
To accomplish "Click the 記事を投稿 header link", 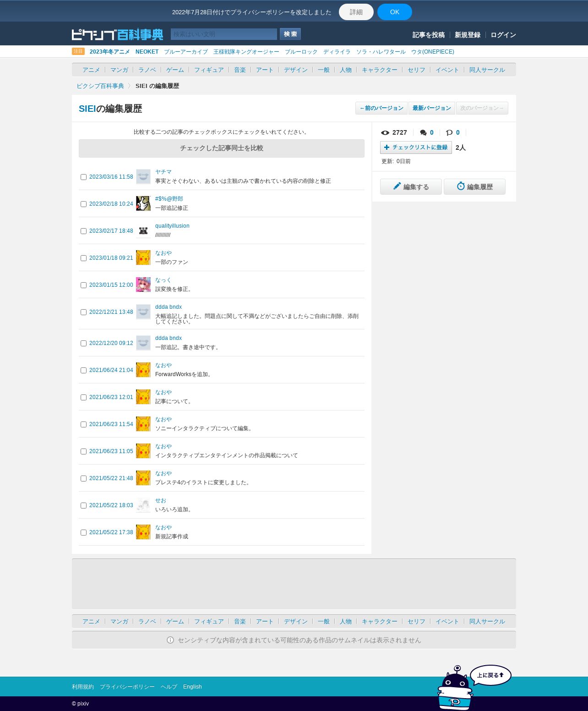I will 429,35.
